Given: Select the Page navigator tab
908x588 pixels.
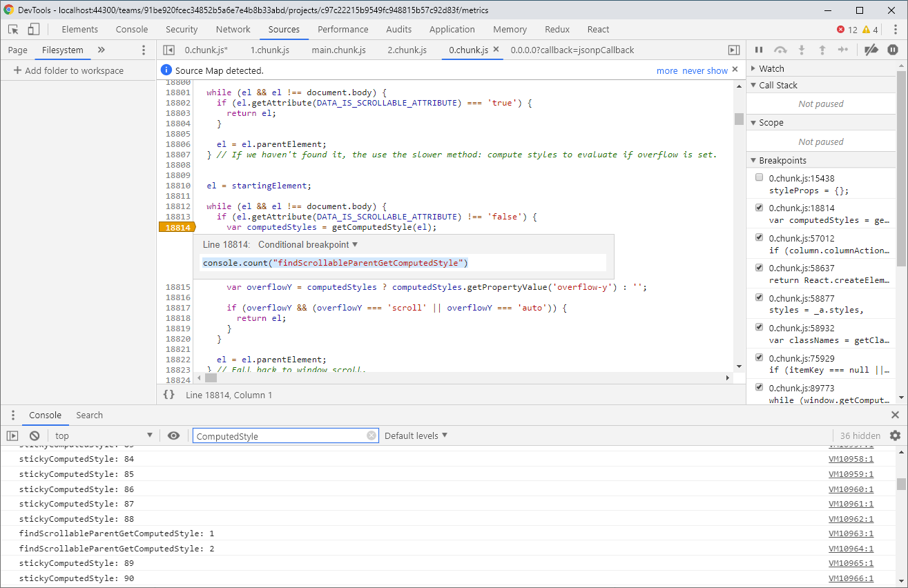Looking at the screenshot, I should pyautogui.click(x=18, y=50).
